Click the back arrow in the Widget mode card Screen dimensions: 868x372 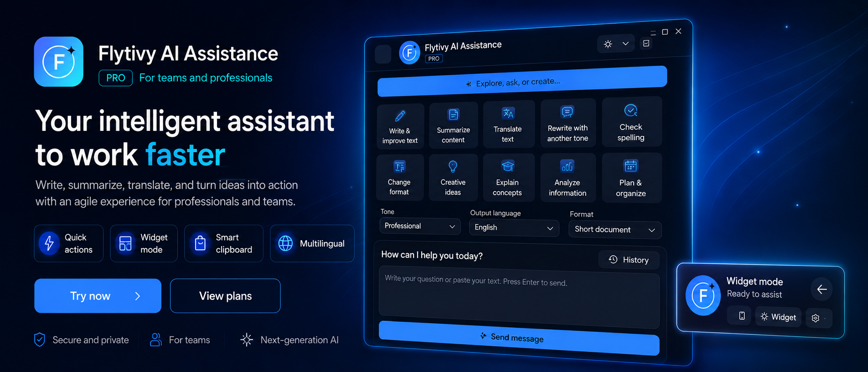(x=822, y=290)
